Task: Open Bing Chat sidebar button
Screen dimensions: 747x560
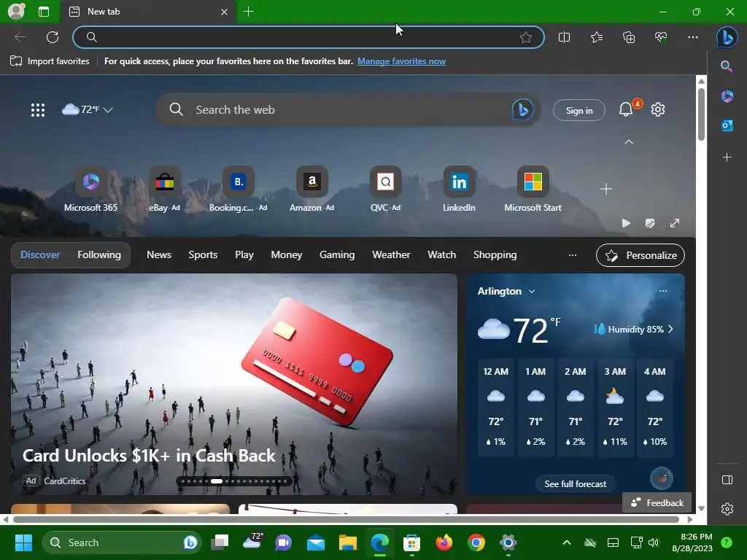Action: click(x=727, y=37)
